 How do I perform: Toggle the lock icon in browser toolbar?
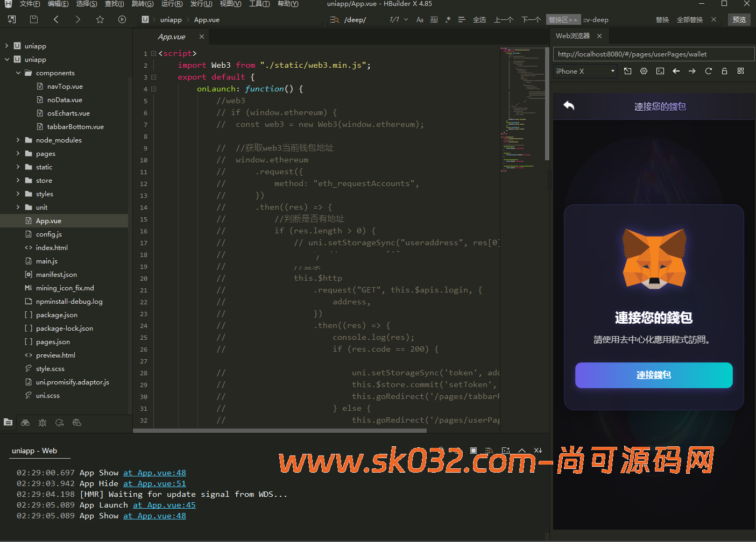[724, 71]
